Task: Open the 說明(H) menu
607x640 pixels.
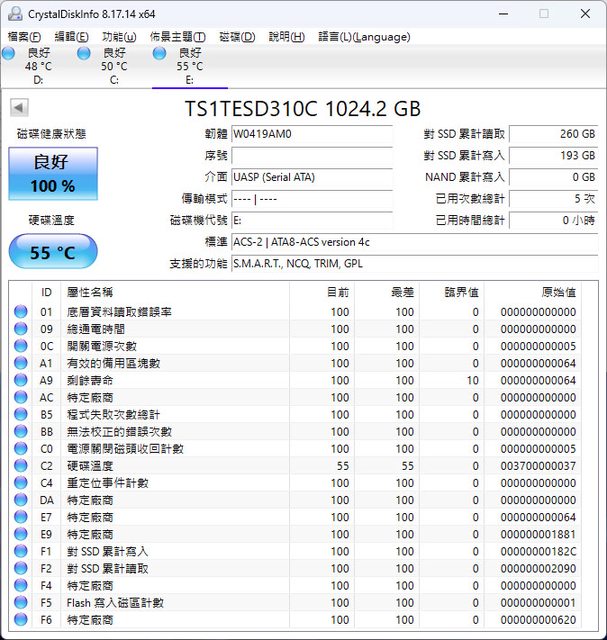Action: (287, 37)
